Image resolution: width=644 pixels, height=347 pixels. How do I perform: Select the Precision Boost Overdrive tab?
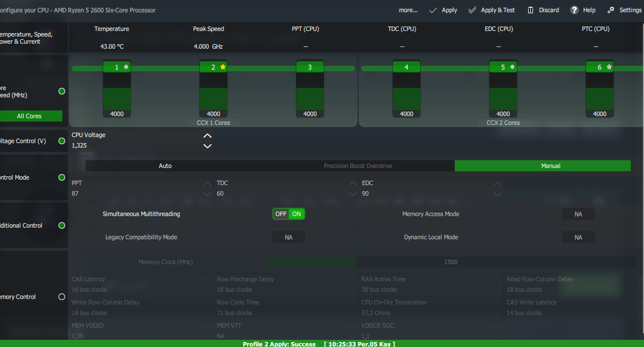(358, 166)
